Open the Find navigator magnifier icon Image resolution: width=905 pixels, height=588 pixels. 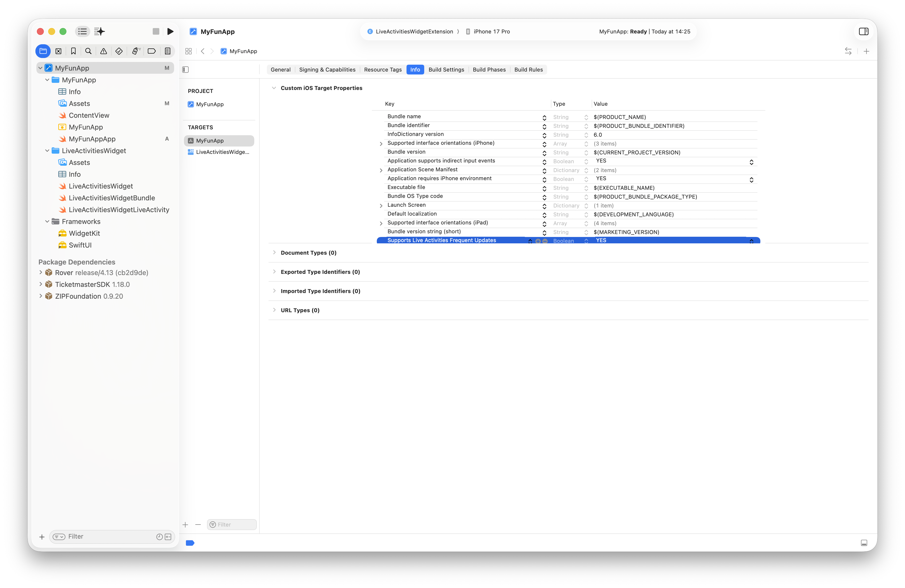(88, 51)
